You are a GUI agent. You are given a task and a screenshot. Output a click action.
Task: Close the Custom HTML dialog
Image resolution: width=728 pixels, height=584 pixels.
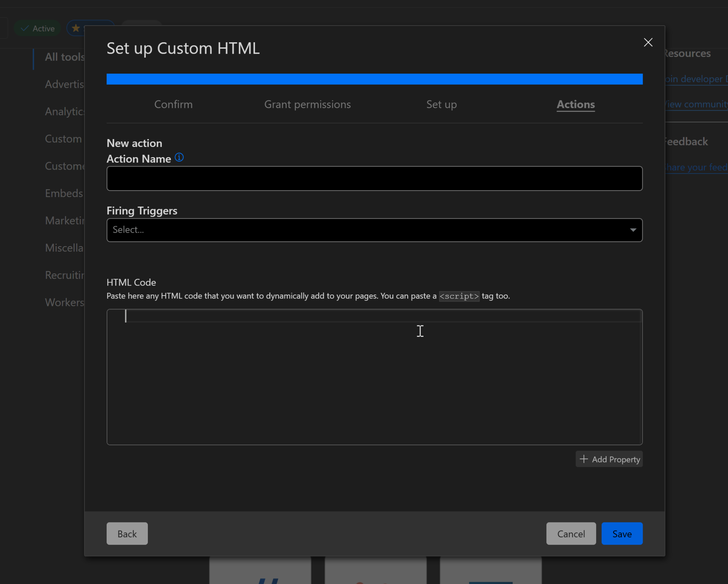(648, 42)
